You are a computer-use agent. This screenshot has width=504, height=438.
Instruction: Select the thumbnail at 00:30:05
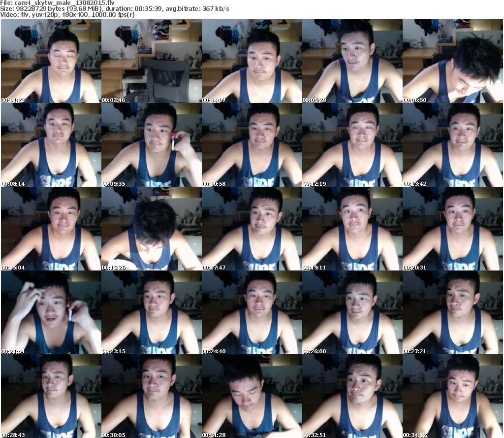point(152,396)
